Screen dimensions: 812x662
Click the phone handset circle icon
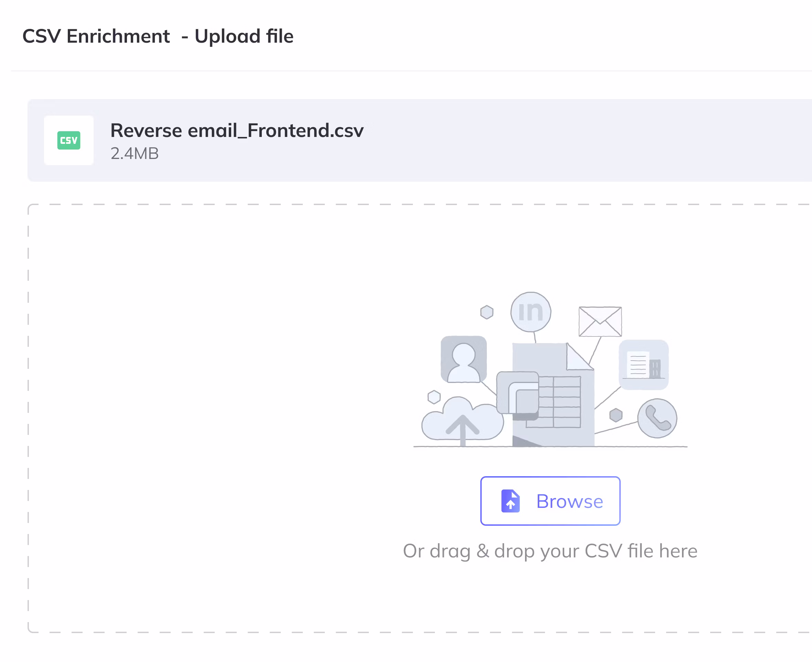[x=657, y=418]
